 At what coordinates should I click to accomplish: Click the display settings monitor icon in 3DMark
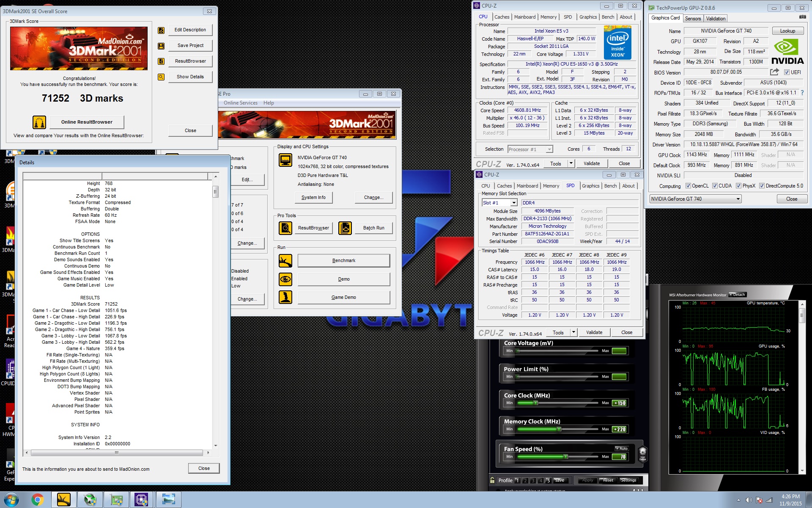click(285, 160)
